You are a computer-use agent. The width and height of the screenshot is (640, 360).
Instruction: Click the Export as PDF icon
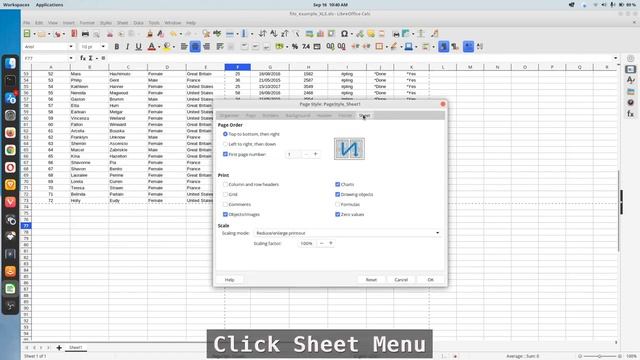pos(74,33)
